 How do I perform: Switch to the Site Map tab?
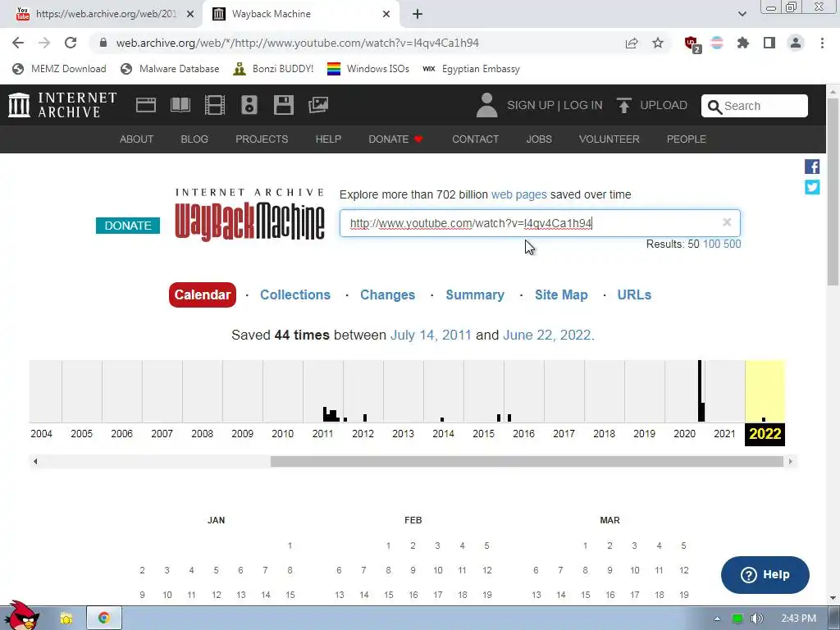click(x=561, y=294)
